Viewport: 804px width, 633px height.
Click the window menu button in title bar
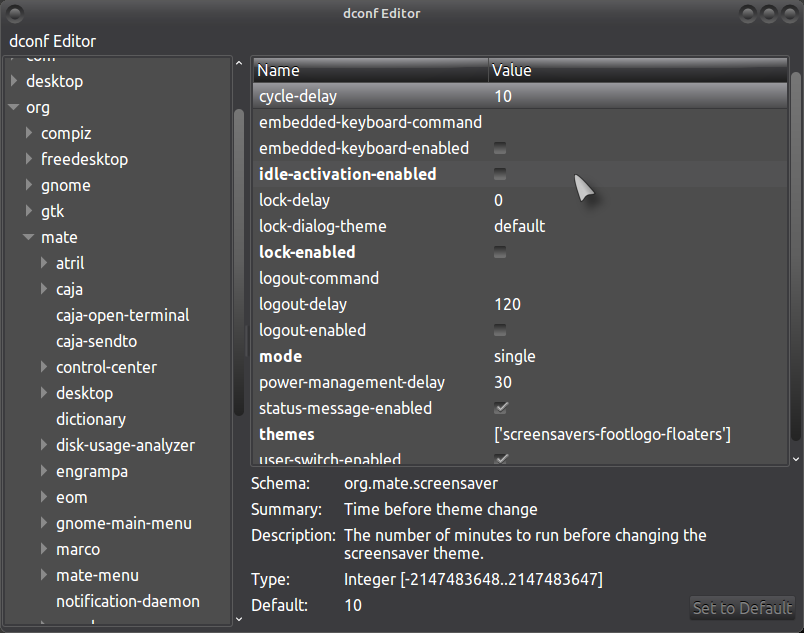point(15,13)
